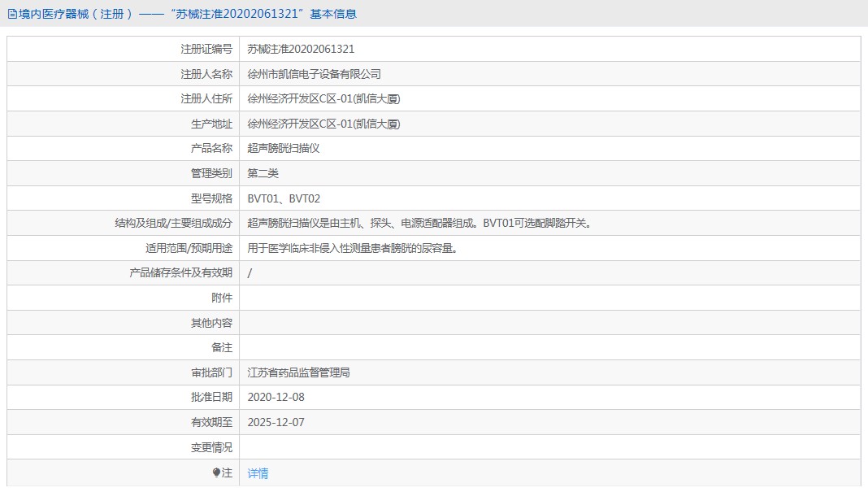The height and width of the screenshot is (492, 868).
Task: Click the 审批部门 label
Action: pyautogui.click(x=211, y=372)
